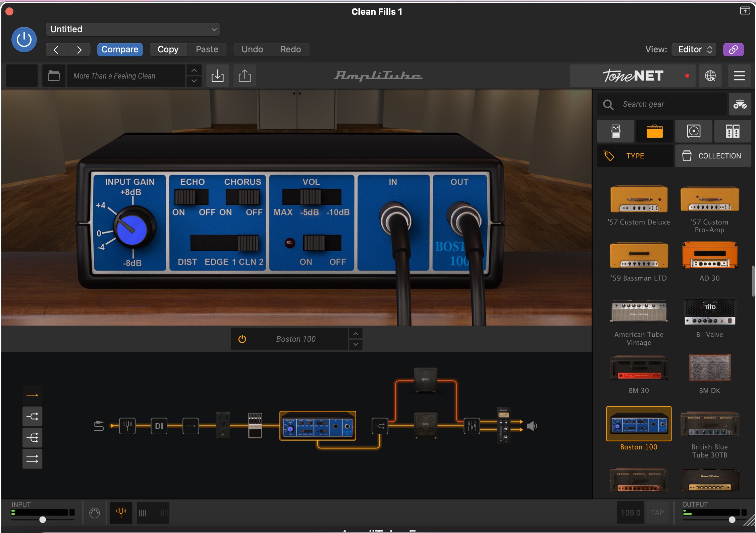Select the third split routing layout icon
756x533 pixels.
[x=32, y=438]
